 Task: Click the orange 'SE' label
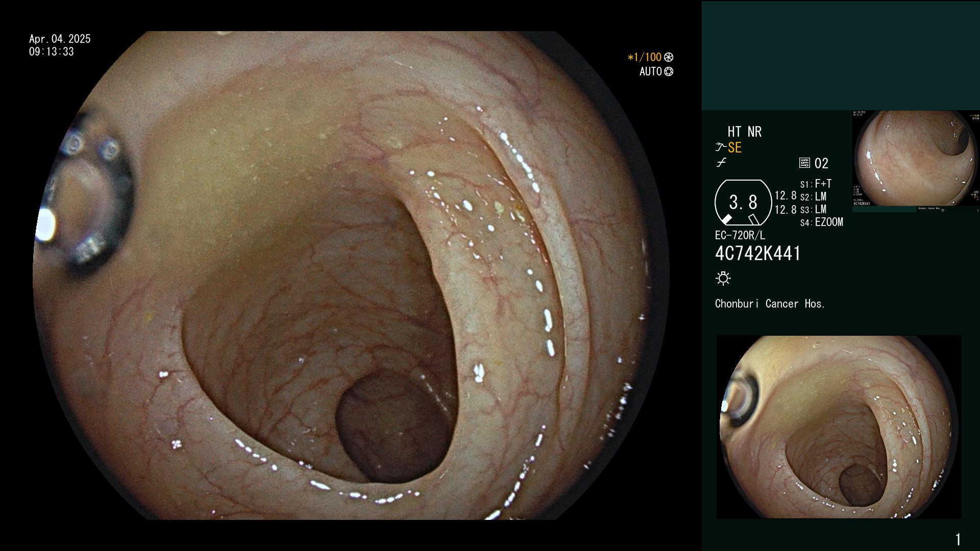pyautogui.click(x=734, y=147)
